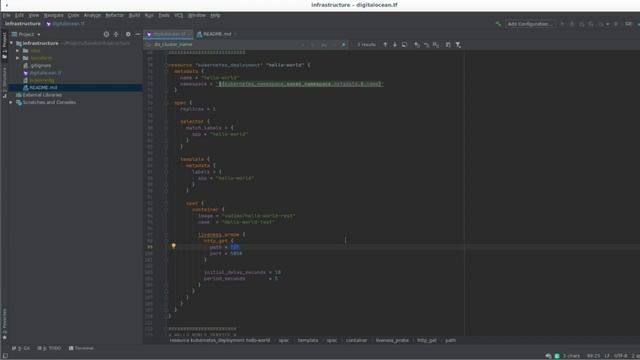This screenshot has height=360, width=640.
Task: Click the unselect occurrence icon
Action: coord(427,44)
